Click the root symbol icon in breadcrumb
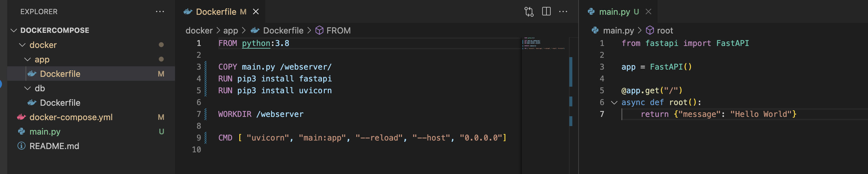The height and width of the screenshot is (174, 868). [650, 31]
